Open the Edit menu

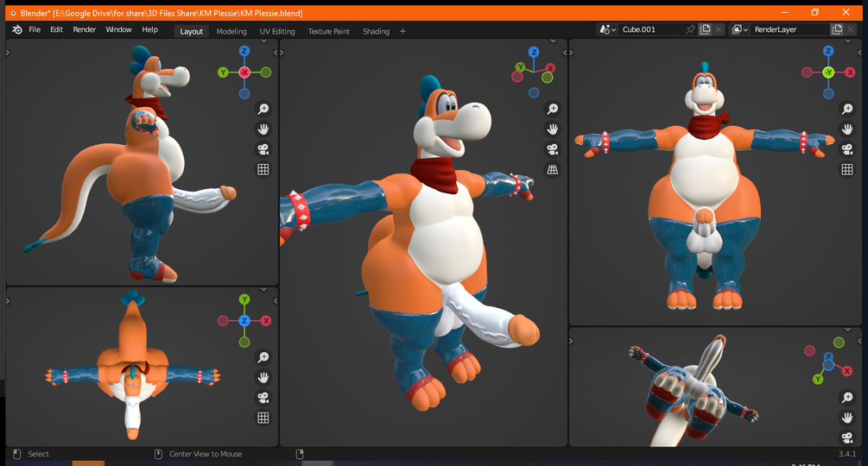[x=56, y=30]
